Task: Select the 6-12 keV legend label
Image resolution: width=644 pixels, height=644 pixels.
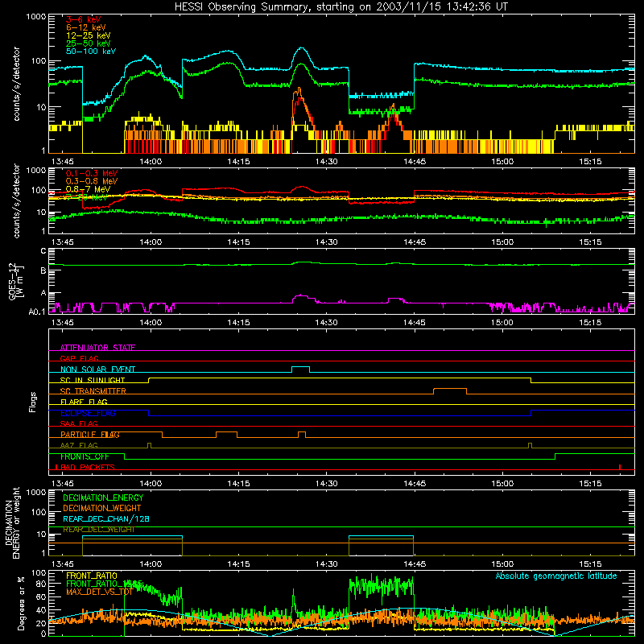Action: click(x=86, y=27)
